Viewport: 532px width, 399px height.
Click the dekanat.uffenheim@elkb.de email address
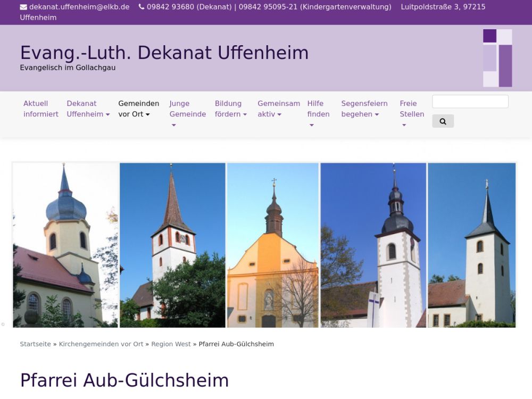[x=79, y=7]
